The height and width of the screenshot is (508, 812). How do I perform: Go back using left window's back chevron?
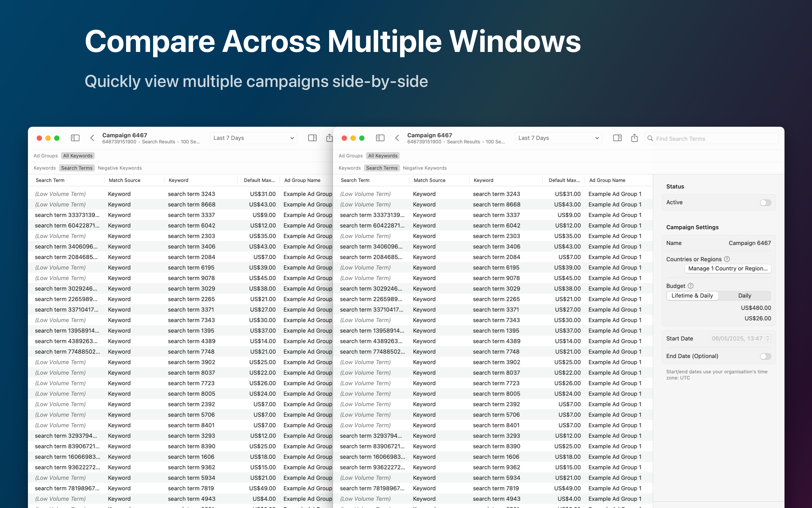(92, 138)
